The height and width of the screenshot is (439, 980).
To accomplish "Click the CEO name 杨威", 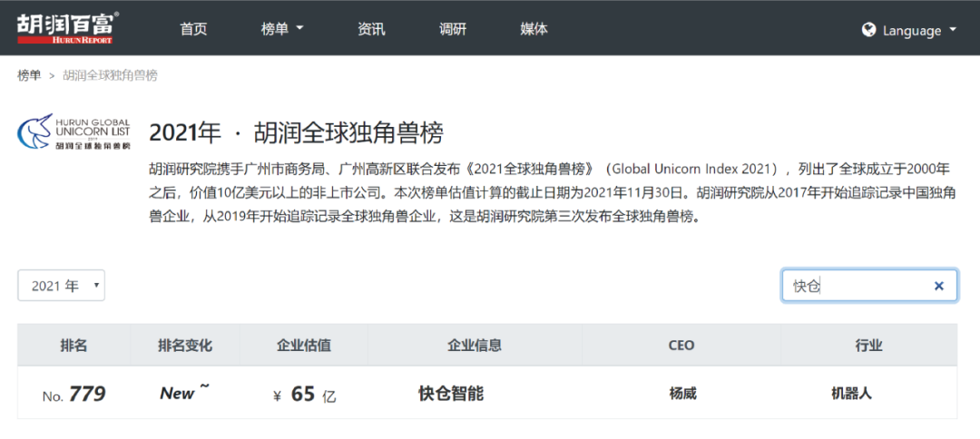I will click(682, 394).
